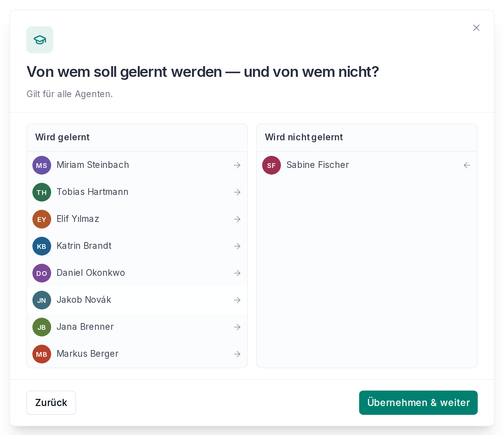Confirm with Übernehmen & weiter
The width and height of the screenshot is (504, 435).
418,403
